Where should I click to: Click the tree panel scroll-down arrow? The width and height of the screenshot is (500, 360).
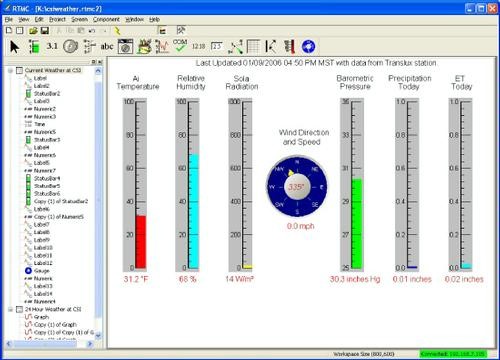(x=98, y=336)
